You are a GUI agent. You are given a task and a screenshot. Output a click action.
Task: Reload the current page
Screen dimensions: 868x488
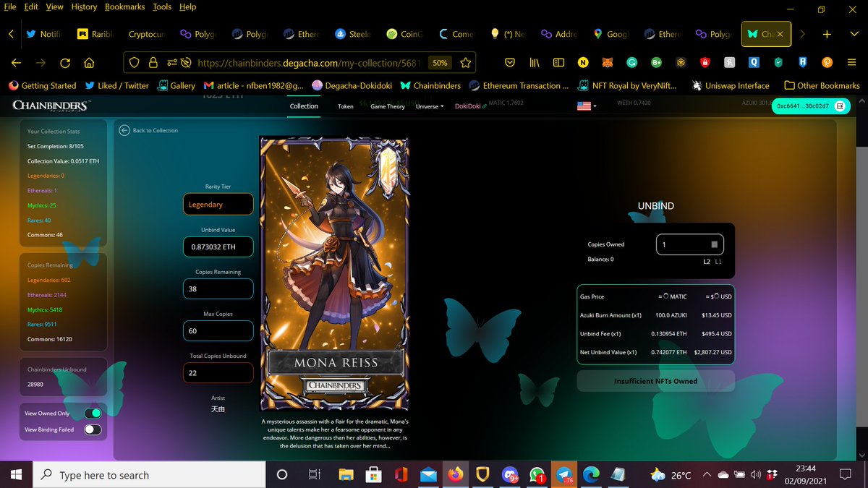pos(65,63)
